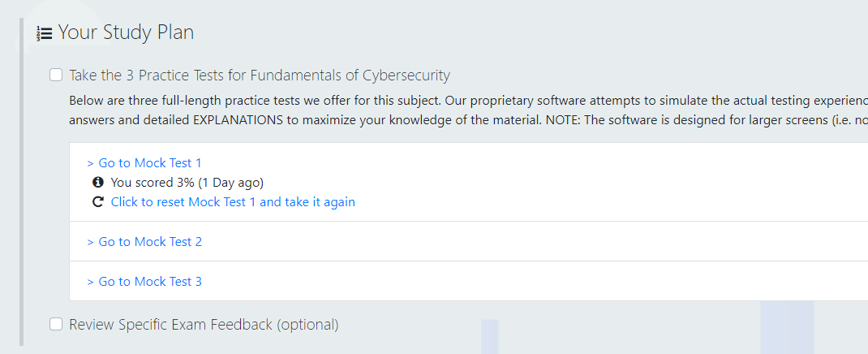Image resolution: width=868 pixels, height=354 pixels.
Task: Click the numbered list icon beside Your Study Plan
Action: coord(45,33)
